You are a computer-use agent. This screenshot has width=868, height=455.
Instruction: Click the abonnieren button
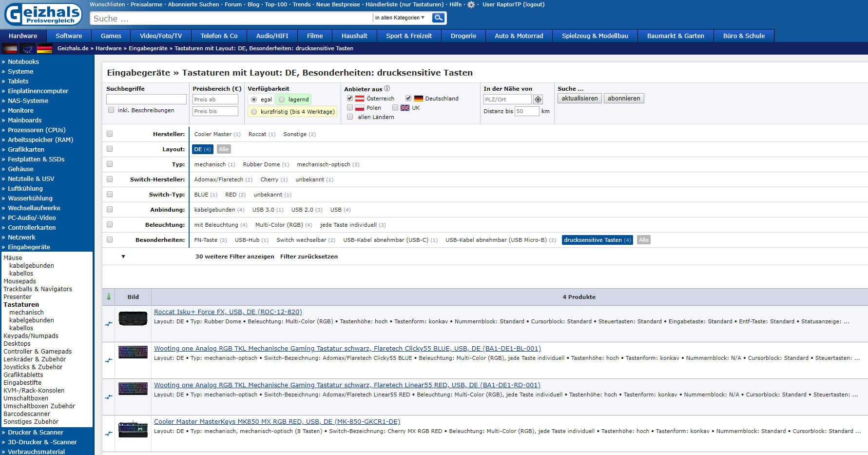(624, 99)
